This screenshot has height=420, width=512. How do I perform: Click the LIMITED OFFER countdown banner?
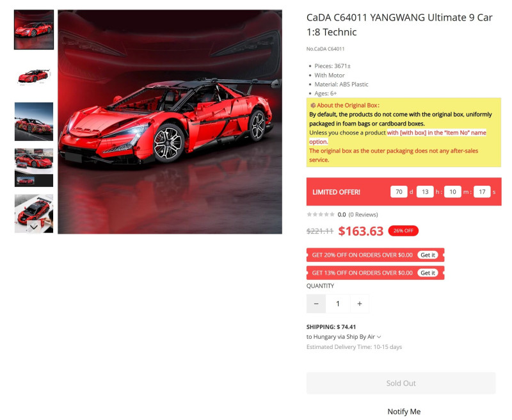click(x=404, y=191)
